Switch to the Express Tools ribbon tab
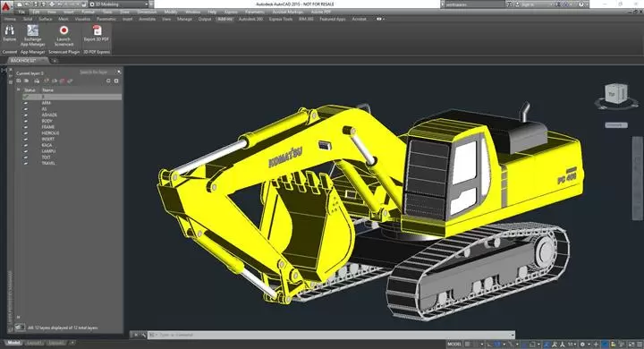Screen dimensions: 644x349 coord(281,19)
